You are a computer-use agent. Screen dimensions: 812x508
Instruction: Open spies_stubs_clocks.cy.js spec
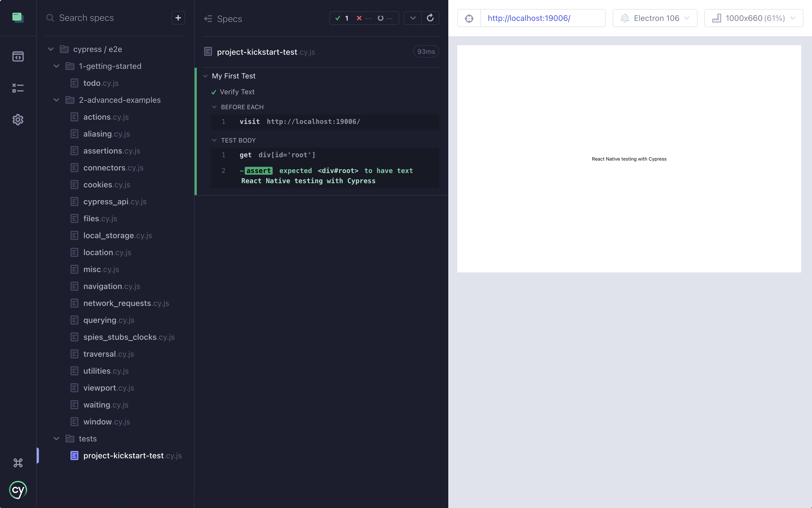coord(129,337)
